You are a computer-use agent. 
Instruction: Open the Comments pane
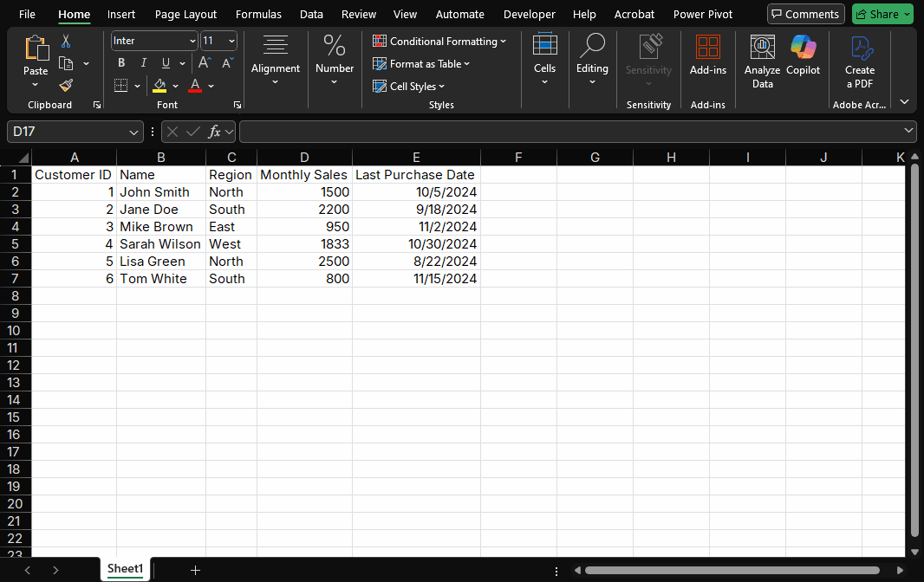click(805, 14)
